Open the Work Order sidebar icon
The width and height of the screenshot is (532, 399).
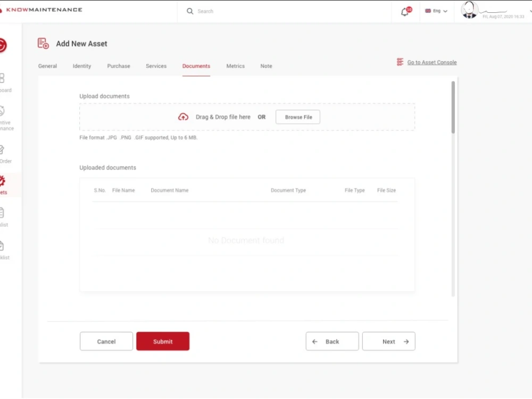pyautogui.click(x=2, y=149)
